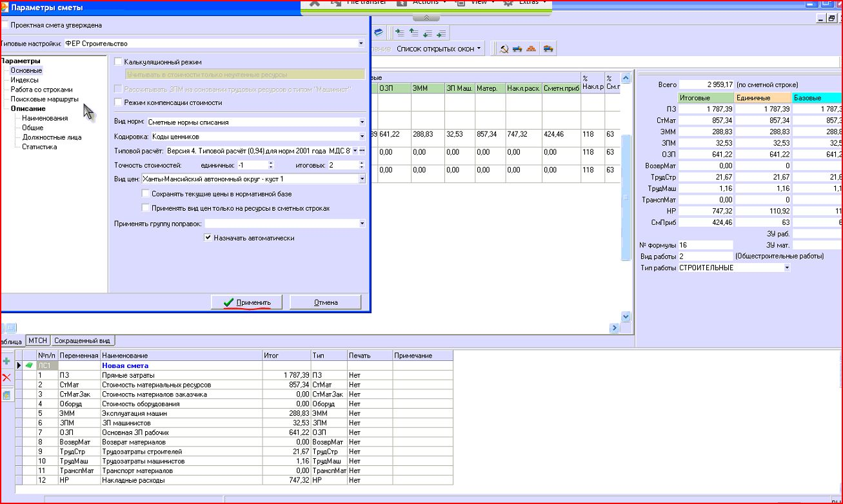Open the Кодировка dropdown

362,136
